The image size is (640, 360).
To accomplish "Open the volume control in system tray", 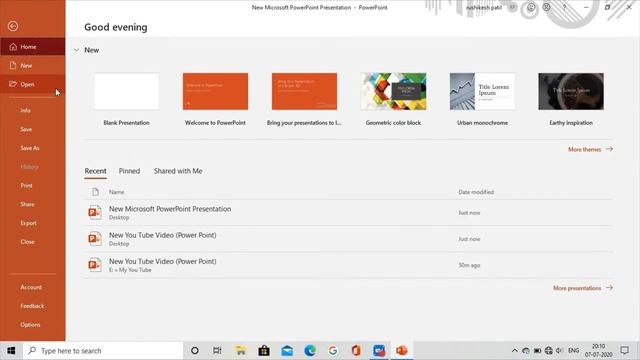I will pos(560,351).
